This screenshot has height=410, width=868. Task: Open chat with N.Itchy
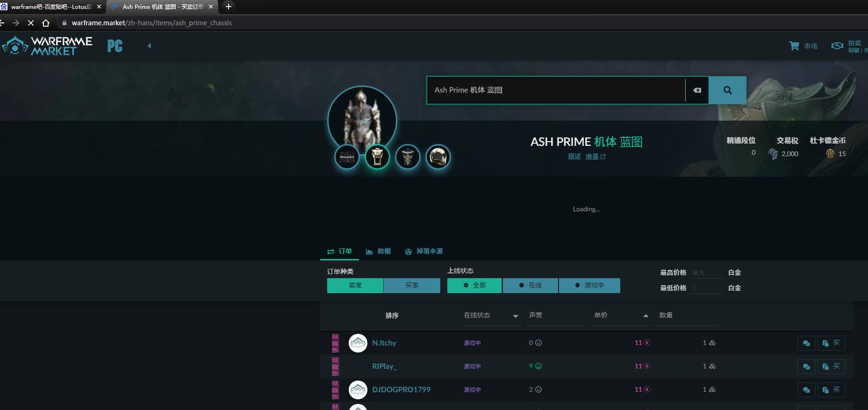click(x=806, y=343)
